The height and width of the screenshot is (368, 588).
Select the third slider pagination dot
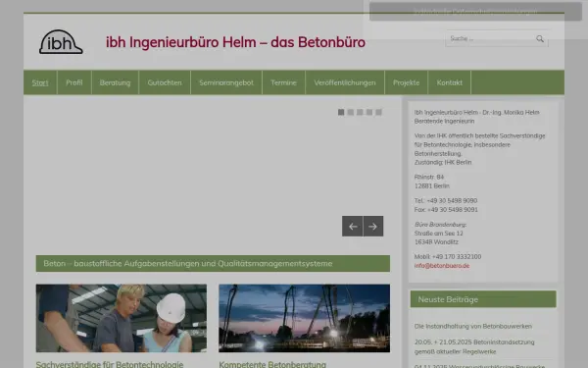[360, 112]
